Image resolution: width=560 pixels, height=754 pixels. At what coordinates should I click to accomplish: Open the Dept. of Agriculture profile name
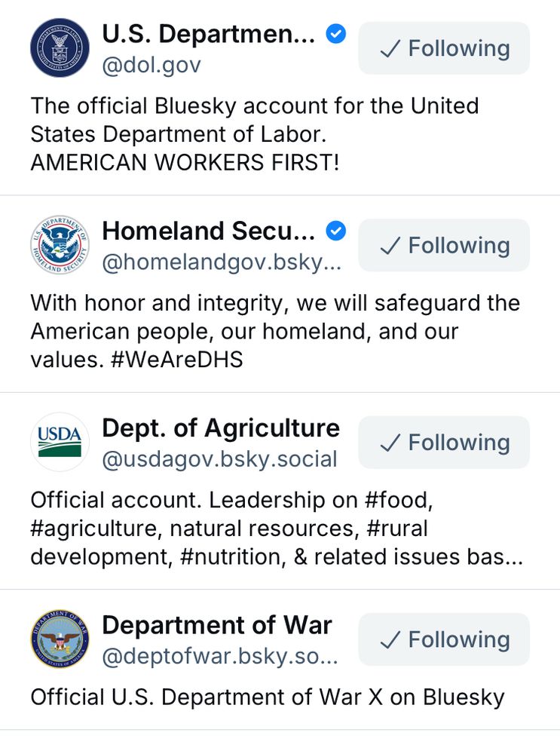tap(220, 428)
